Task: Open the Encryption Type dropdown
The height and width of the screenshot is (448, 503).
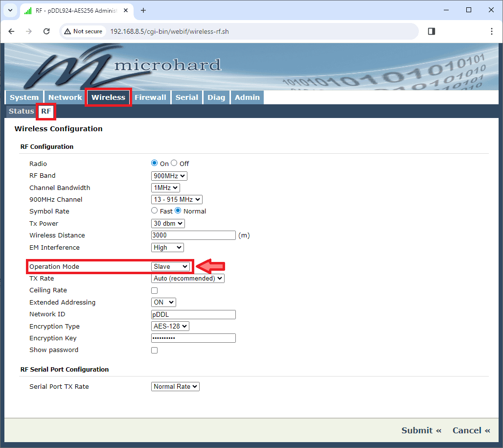Action: (x=170, y=326)
